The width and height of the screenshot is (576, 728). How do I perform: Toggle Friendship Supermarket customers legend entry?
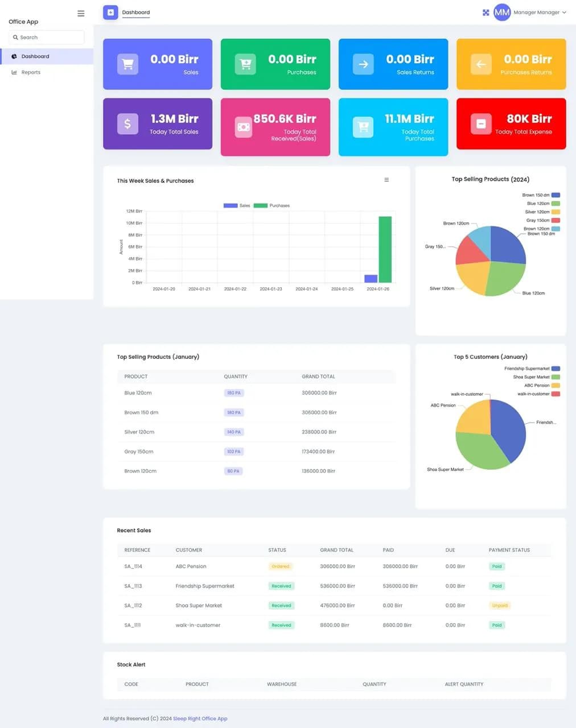coord(532,369)
